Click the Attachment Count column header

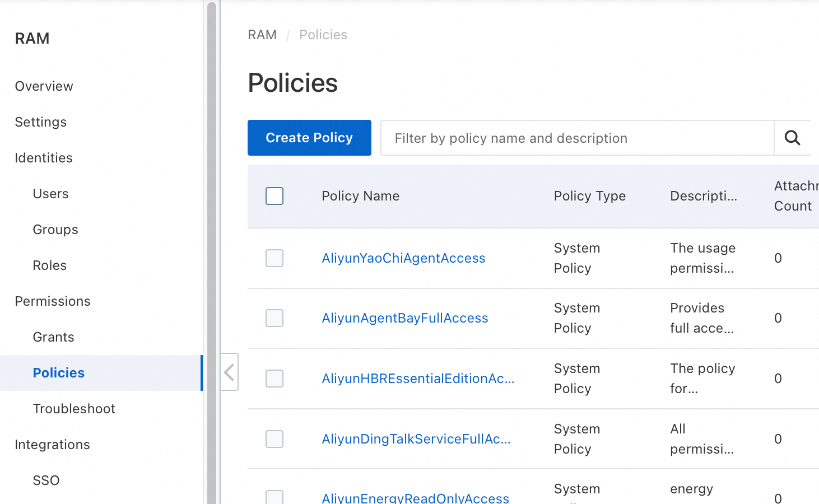click(x=796, y=196)
